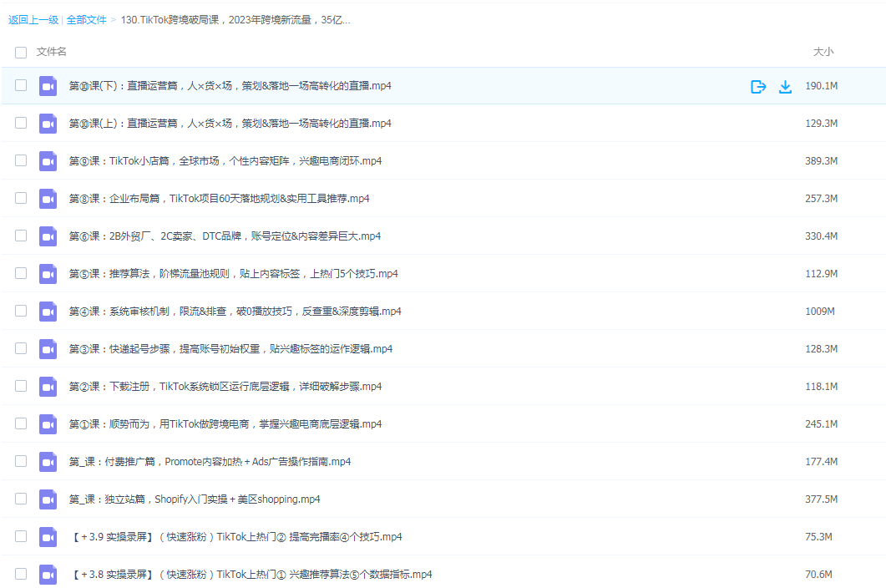Click the current folder name 130.TikTok跨境破局课 breadcrumb
The image size is (886, 588).
click(235, 19)
